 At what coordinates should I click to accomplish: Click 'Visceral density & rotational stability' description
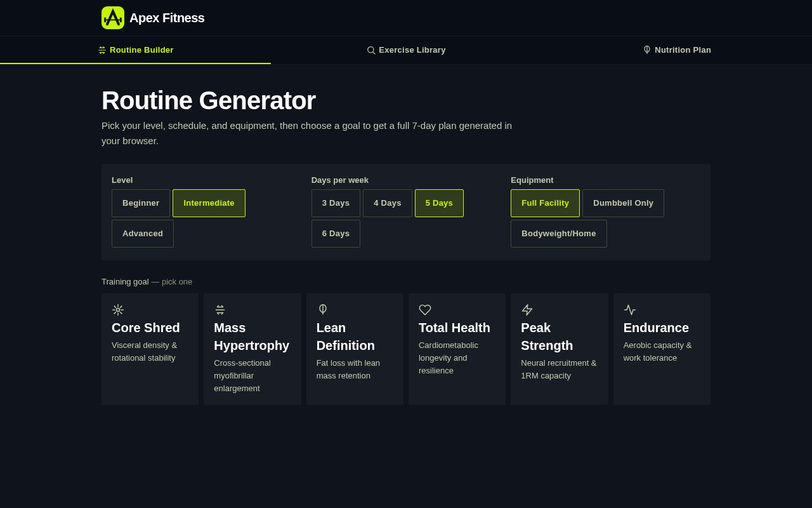[145, 352]
